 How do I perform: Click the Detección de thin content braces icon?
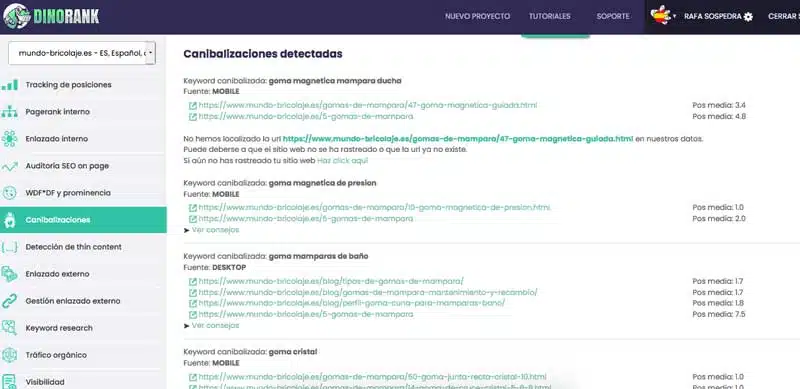point(10,247)
